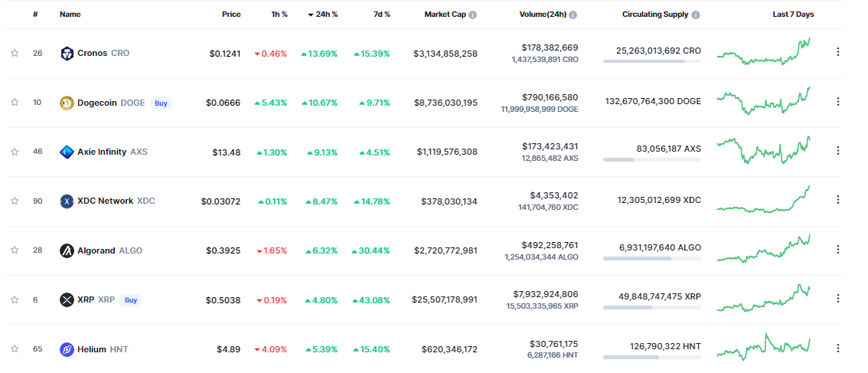Toggle the Helium watchlist star
This screenshot has height=373, width=868.
(x=15, y=349)
